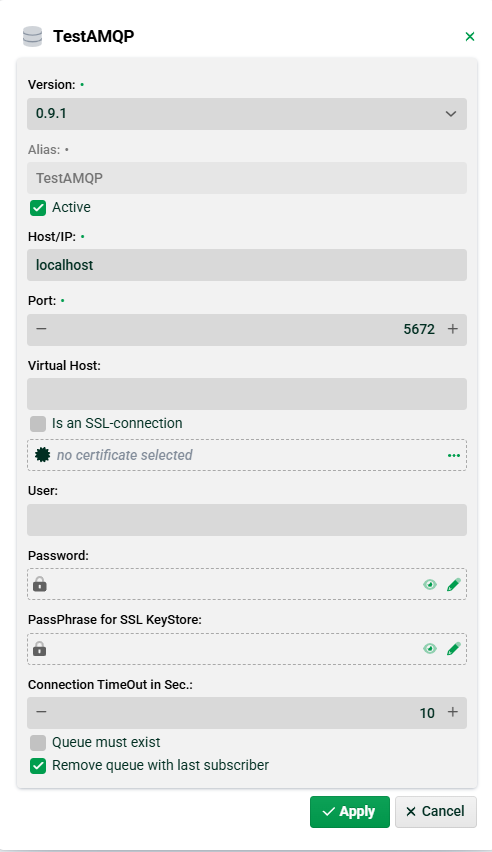Edit Password with the pencil icon
The image size is (492, 852).
pyautogui.click(x=453, y=585)
